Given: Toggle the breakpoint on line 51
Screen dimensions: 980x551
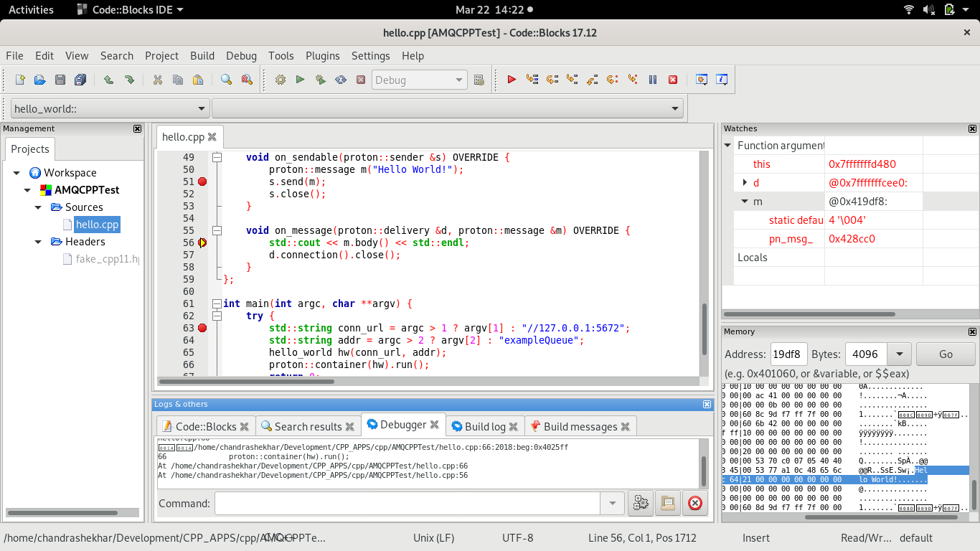Looking at the screenshot, I should click(202, 182).
